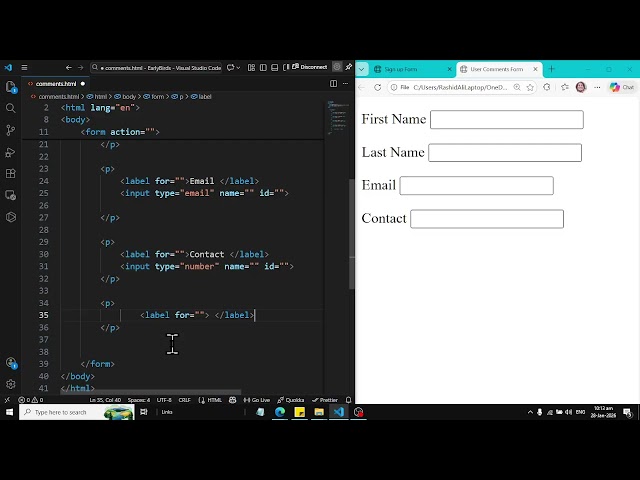The height and width of the screenshot is (480, 640).
Task: Open editor More Actions ellipsis
Action: 345,84
